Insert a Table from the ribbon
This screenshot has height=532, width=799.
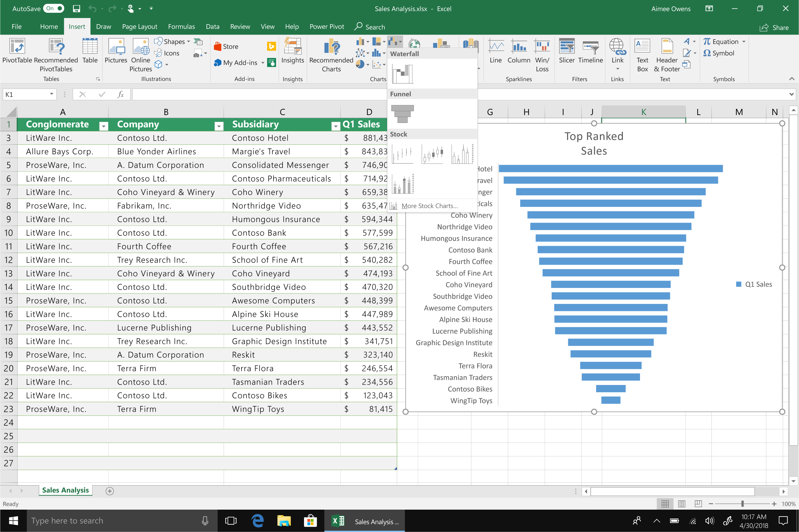(90, 51)
